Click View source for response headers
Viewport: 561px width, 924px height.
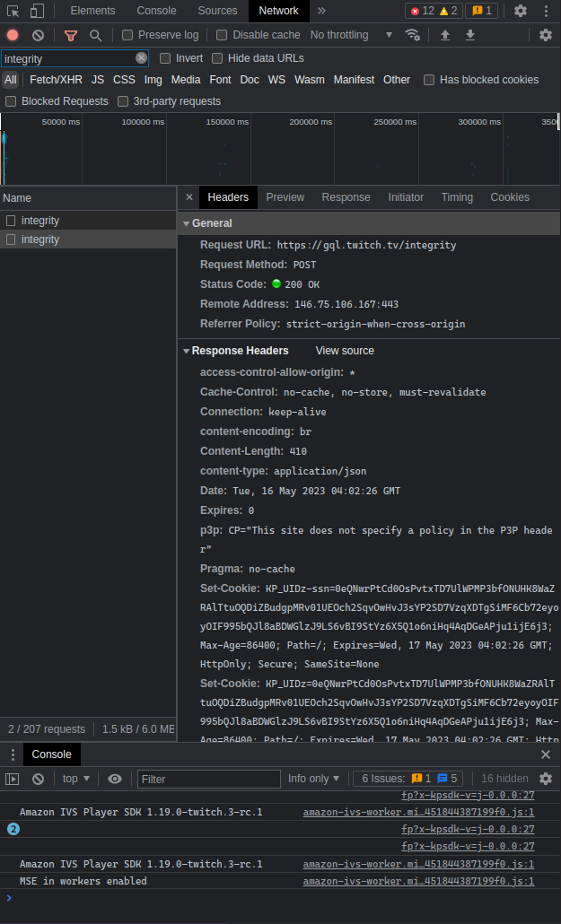click(345, 351)
